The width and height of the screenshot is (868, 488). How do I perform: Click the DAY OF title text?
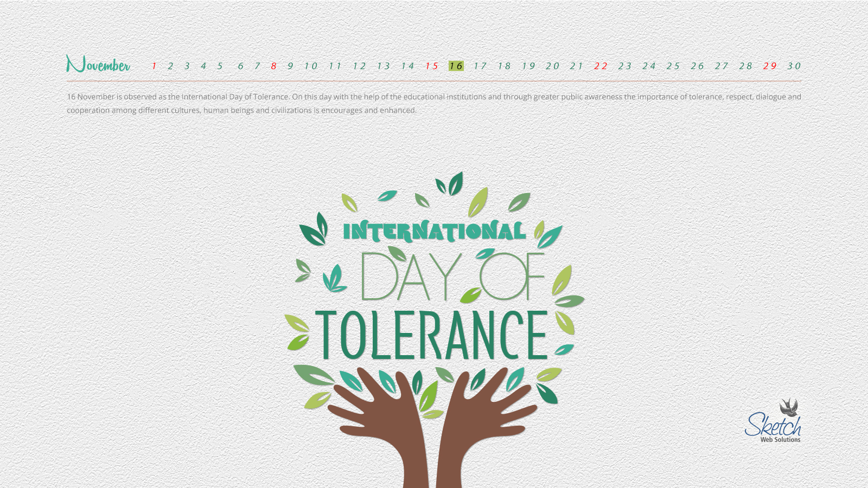pyautogui.click(x=453, y=276)
